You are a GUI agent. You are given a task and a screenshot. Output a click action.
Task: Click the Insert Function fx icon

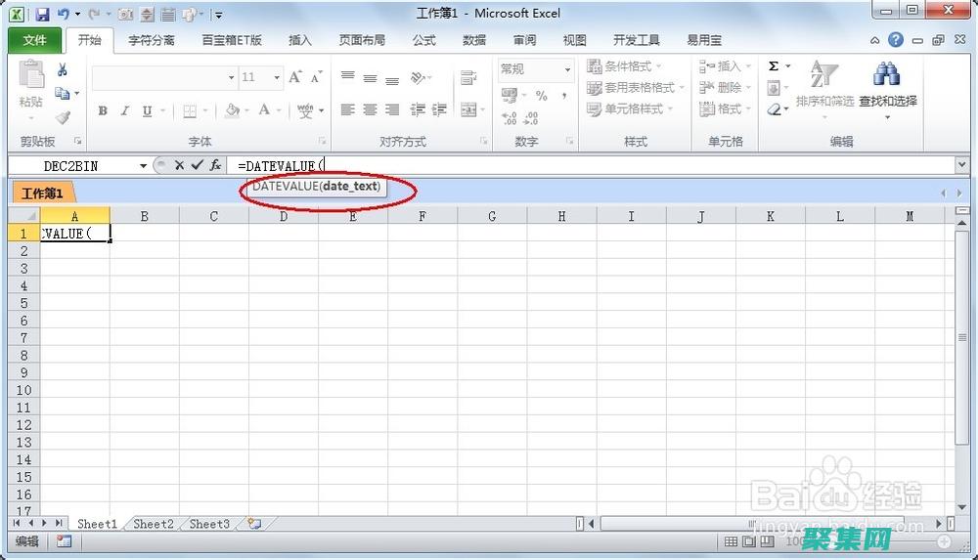(x=215, y=165)
